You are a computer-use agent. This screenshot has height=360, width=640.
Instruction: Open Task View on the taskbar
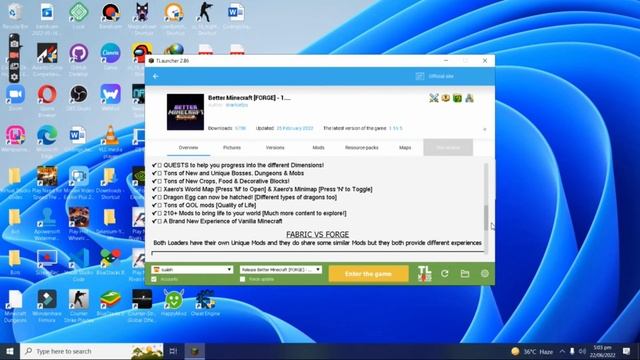(x=173, y=351)
